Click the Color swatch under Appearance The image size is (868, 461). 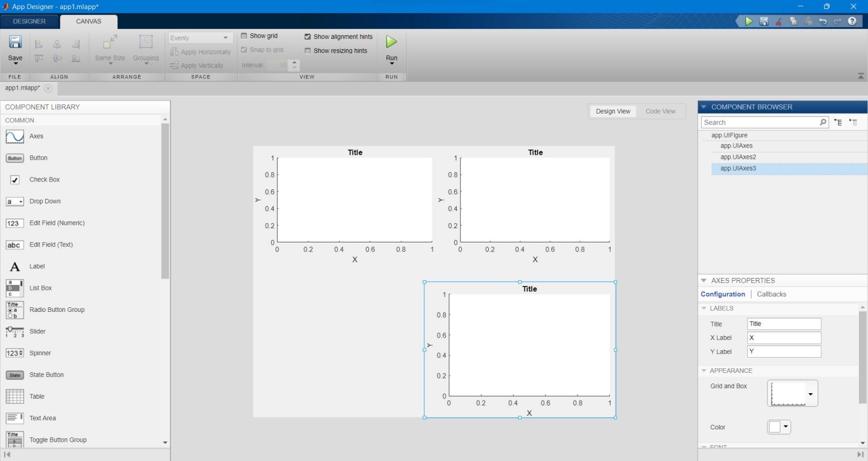click(775, 427)
